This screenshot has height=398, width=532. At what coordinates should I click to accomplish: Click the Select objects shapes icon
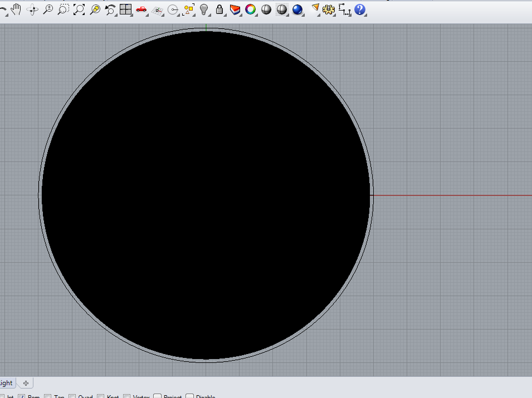pos(188,9)
